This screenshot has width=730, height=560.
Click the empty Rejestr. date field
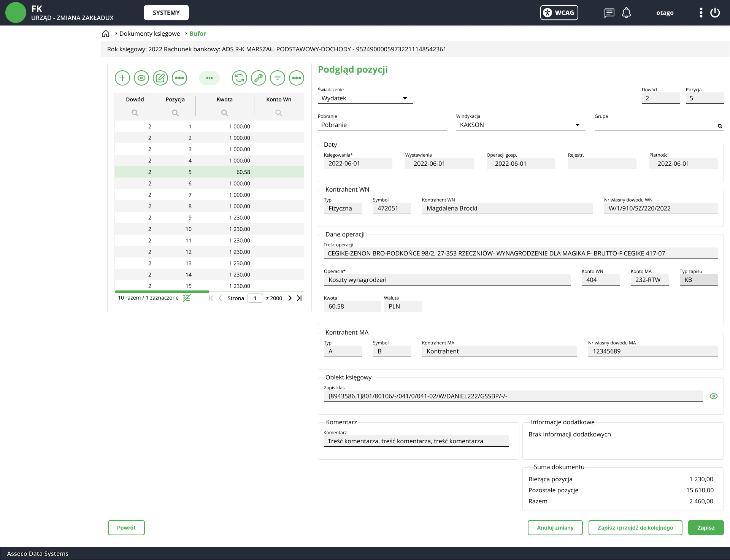coord(602,163)
